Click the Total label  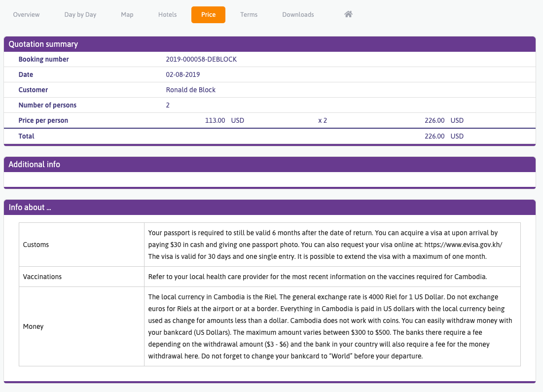pos(26,136)
